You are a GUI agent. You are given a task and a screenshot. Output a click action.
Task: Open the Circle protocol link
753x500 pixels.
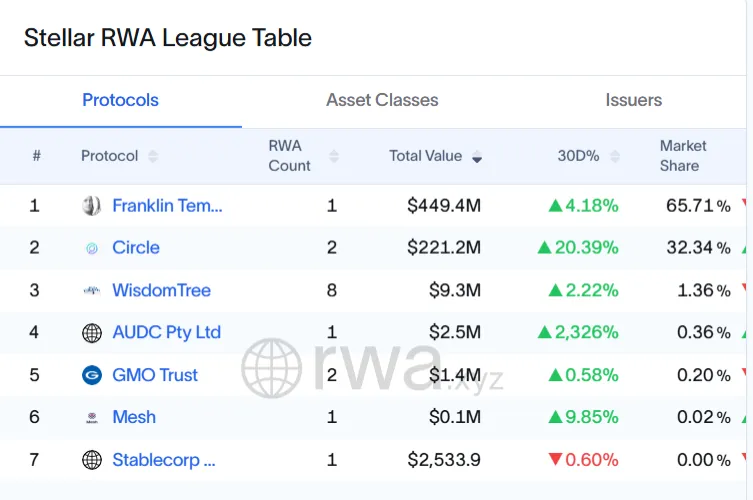(136, 248)
